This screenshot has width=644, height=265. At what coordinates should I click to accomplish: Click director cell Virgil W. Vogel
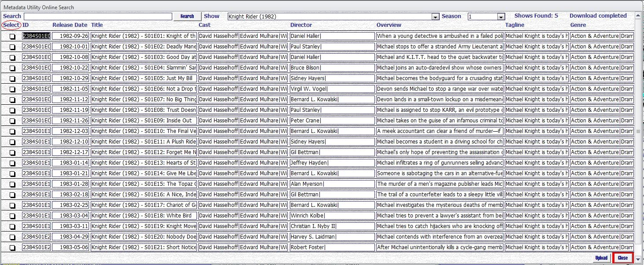tap(332, 89)
